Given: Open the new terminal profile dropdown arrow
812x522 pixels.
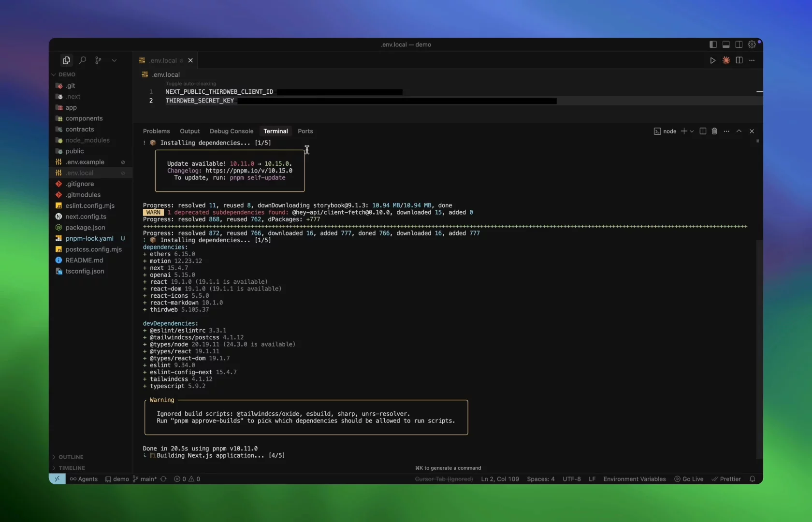Looking at the screenshot, I should [692, 131].
